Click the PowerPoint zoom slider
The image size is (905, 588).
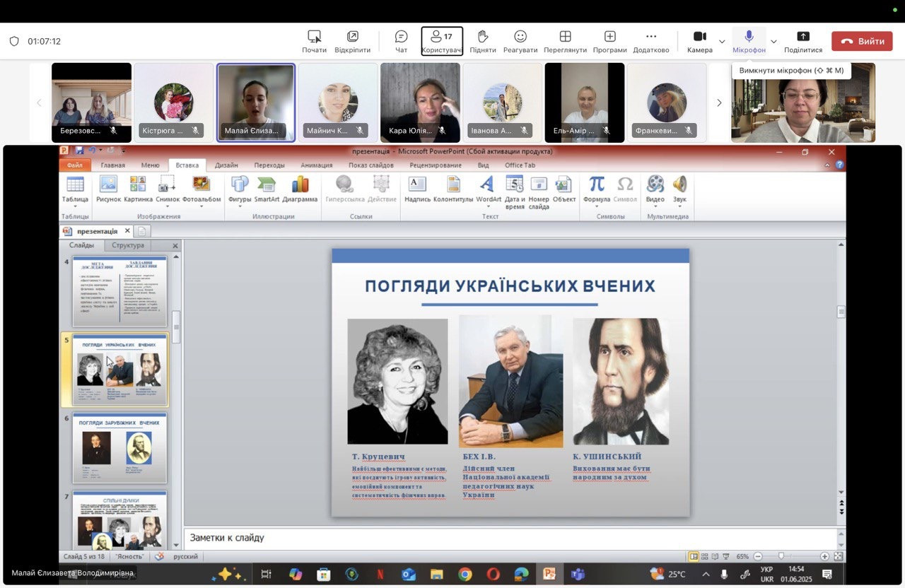coord(781,556)
